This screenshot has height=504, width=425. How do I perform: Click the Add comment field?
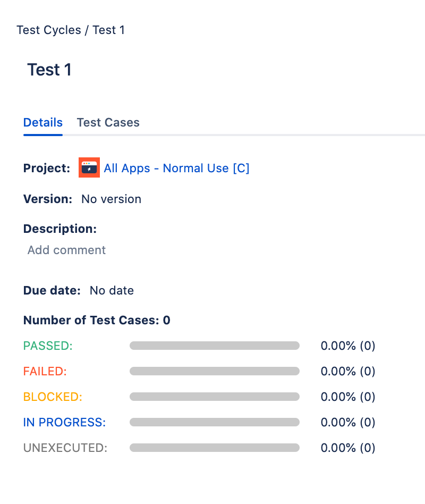(x=66, y=250)
